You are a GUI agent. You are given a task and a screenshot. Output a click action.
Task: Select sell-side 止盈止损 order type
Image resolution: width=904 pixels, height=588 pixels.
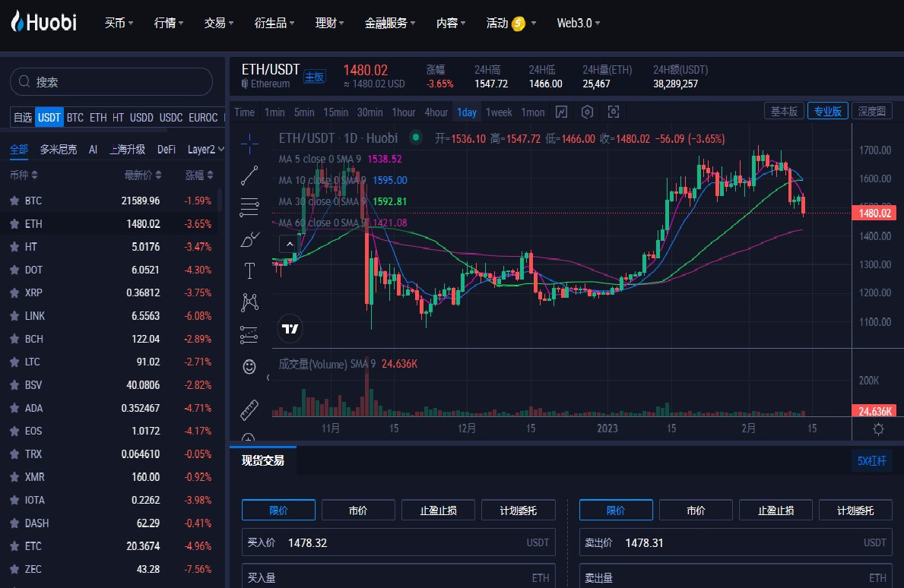776,511
